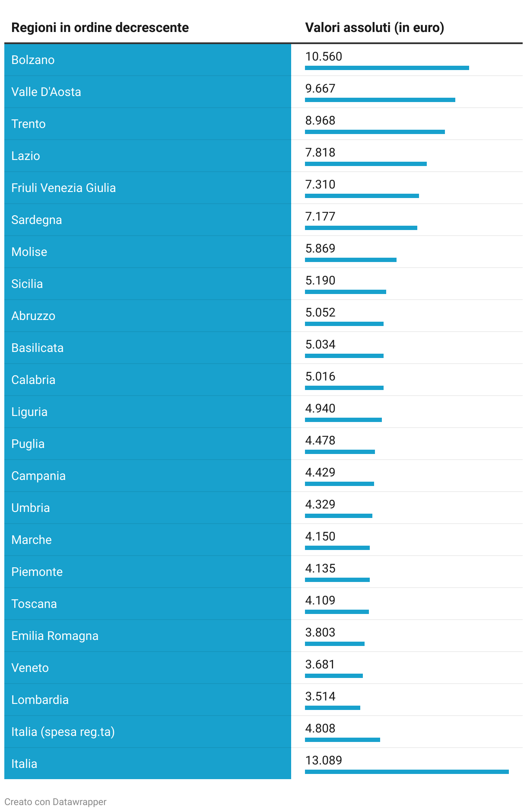Click the Trento value 8.968
Image resolution: width=527 pixels, height=812 pixels.
(320, 121)
